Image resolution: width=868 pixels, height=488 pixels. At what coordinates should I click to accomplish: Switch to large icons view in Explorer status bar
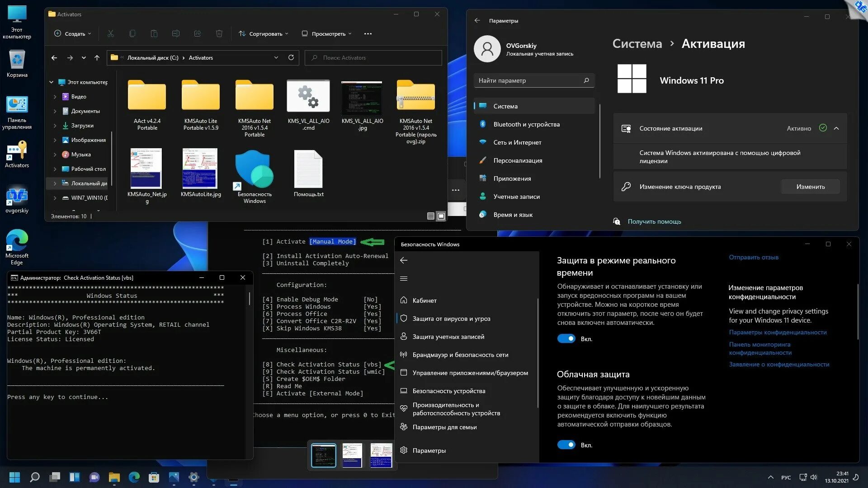point(441,216)
